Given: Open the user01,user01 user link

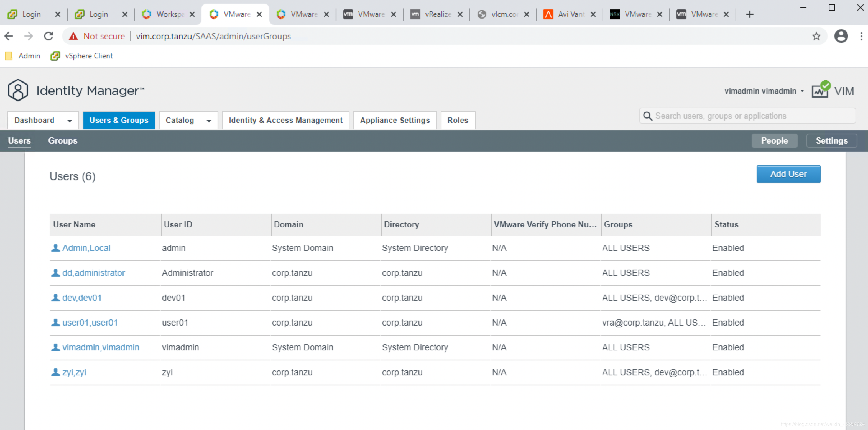Looking at the screenshot, I should (x=90, y=322).
